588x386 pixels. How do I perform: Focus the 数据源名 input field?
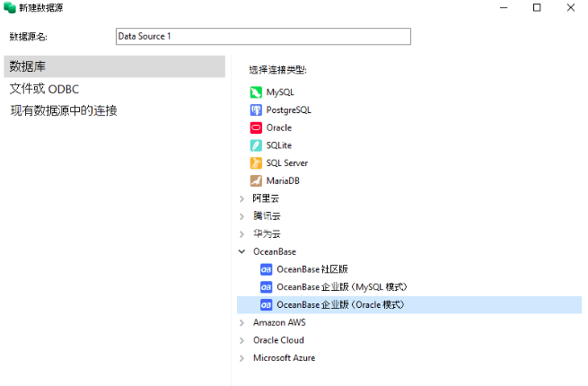263,37
